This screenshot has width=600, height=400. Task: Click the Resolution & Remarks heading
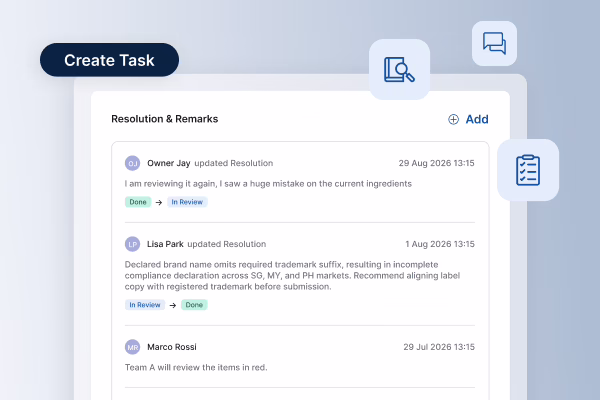(165, 119)
